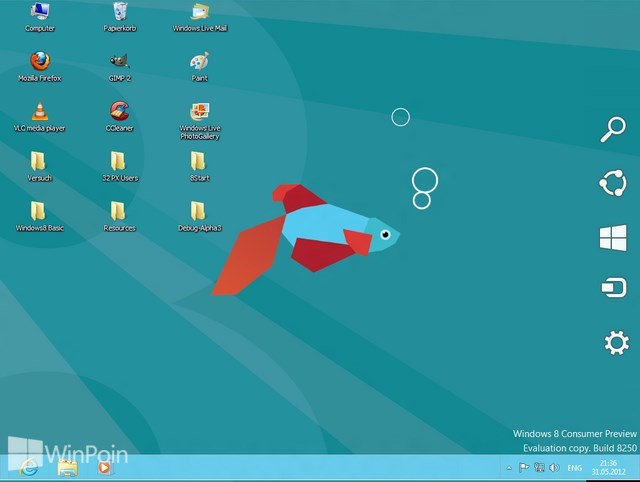Select the Debug-Alpha3 folder
The height and width of the screenshot is (482, 640).
pyautogui.click(x=200, y=216)
